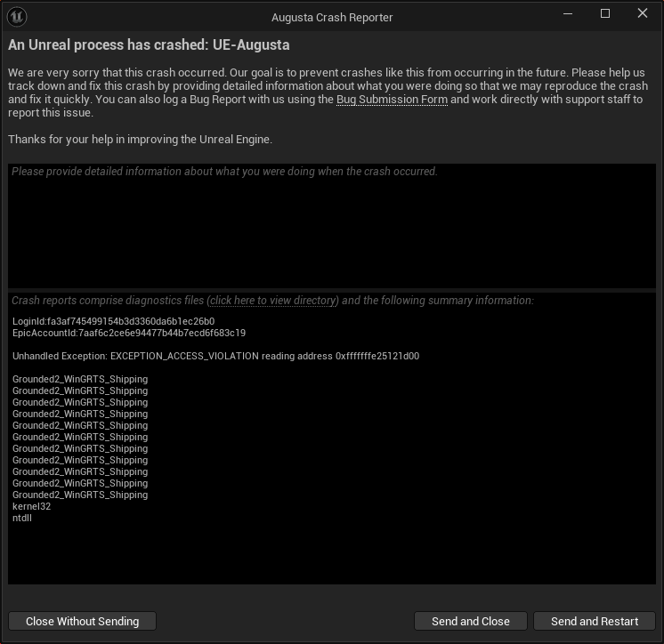The width and height of the screenshot is (664, 644).
Task: Click the EpicAccountId line in the summary
Action: 129,333
